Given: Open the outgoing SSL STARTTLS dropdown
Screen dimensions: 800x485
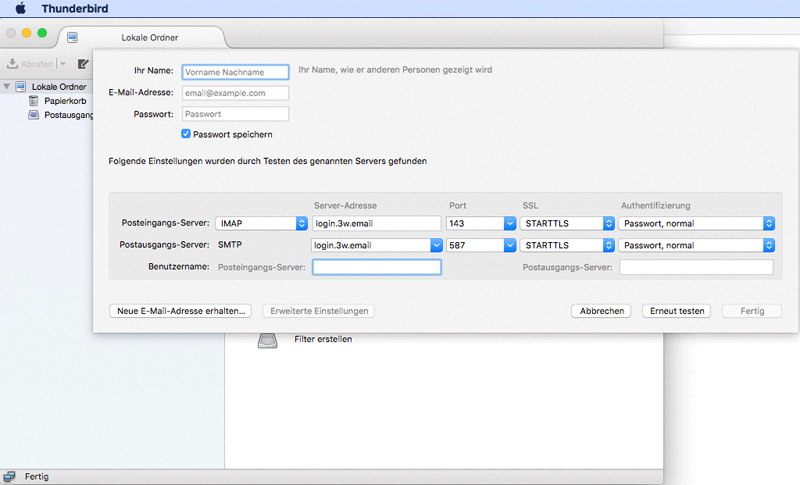Looking at the screenshot, I should click(x=566, y=245).
